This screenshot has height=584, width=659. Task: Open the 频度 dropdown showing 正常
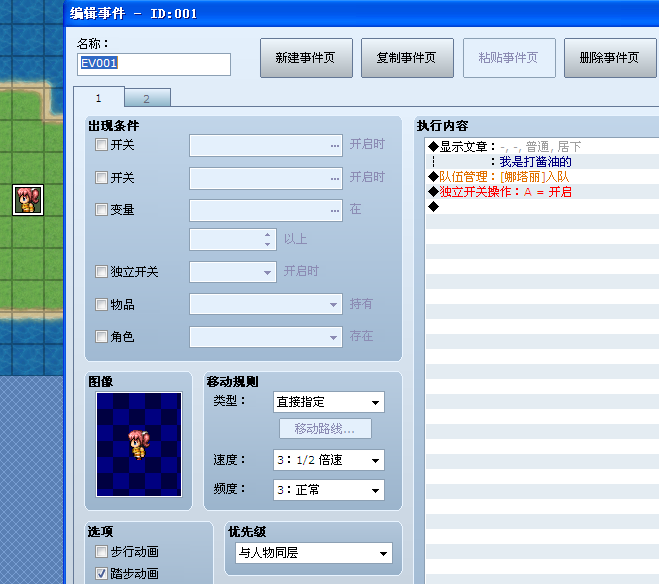329,490
